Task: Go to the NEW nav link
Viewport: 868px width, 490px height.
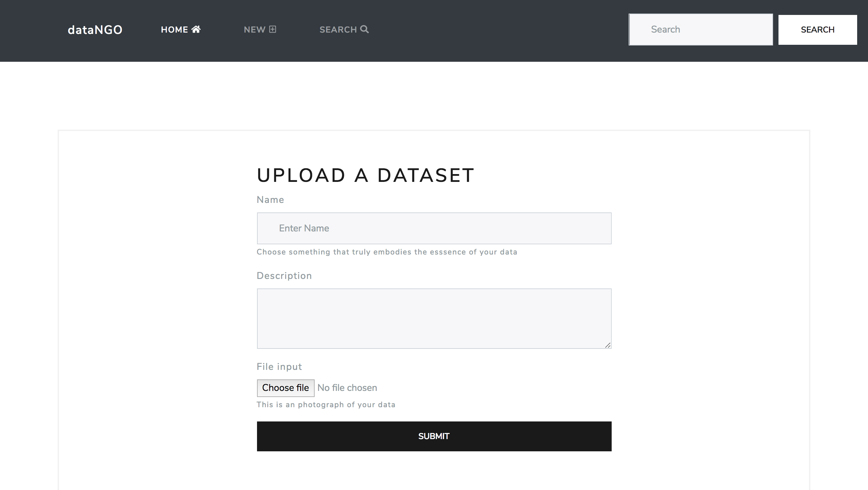Action: click(255, 30)
